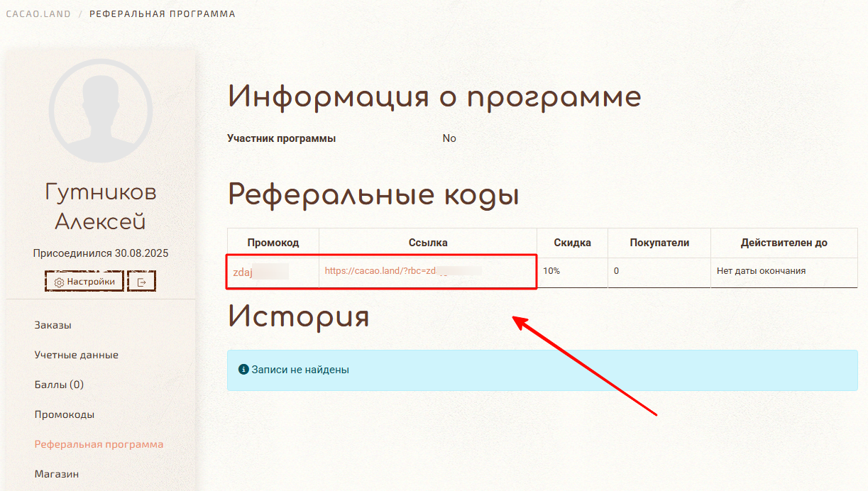This screenshot has width=868, height=491.
Task: Select Промокоды in the sidebar menu
Action: point(64,414)
